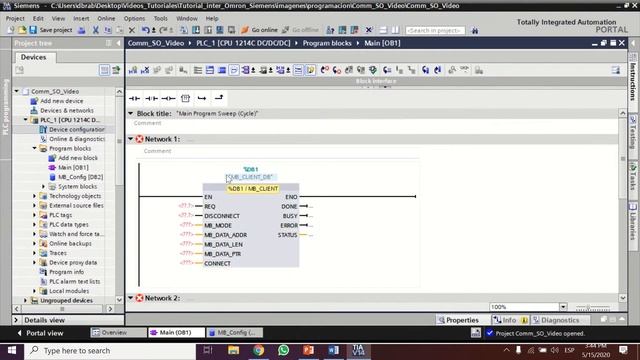Viewport: 640px width, 360px height.
Task: Expand the Technology objects folder
Action: pos(35,196)
